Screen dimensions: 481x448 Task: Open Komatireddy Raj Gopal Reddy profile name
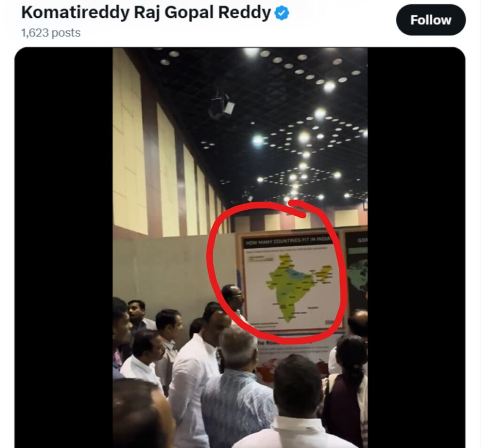click(146, 13)
